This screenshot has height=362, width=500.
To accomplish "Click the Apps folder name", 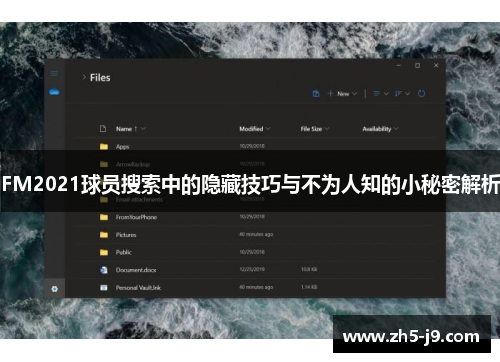I will click(x=122, y=147).
